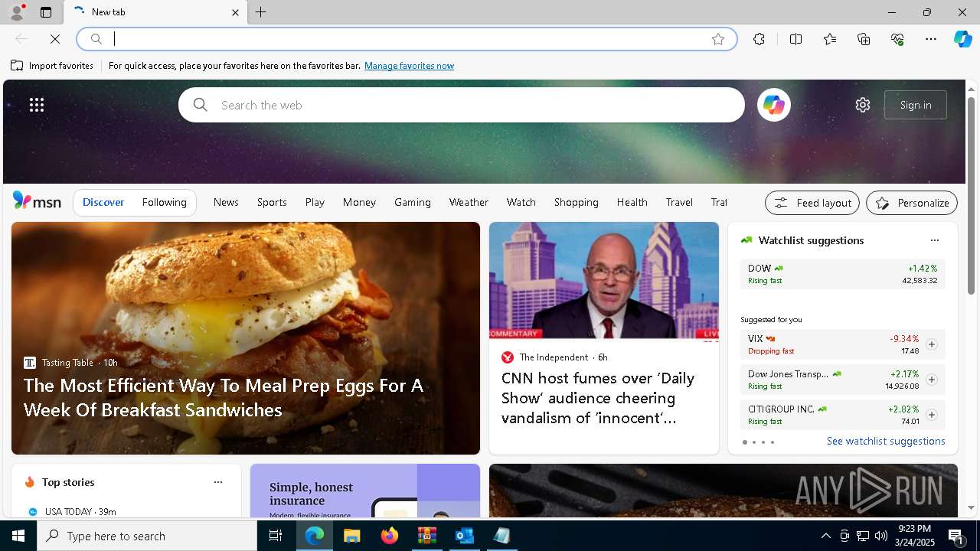Close the New tab tab
Image resolution: width=980 pixels, height=551 pixels.
point(235,12)
